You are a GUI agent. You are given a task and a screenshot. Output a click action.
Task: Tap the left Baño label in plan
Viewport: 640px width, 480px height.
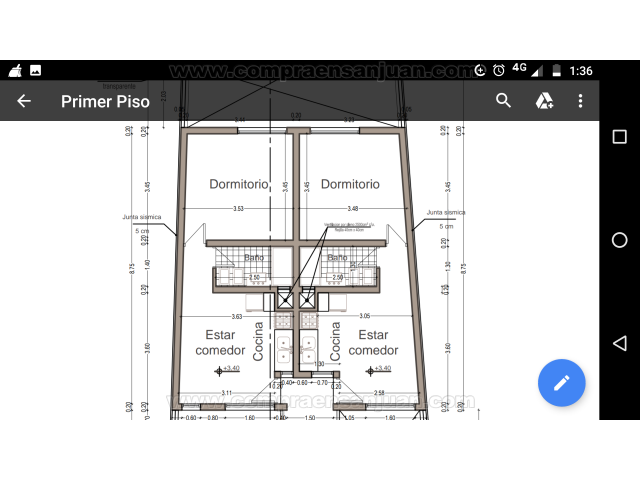coord(254,259)
